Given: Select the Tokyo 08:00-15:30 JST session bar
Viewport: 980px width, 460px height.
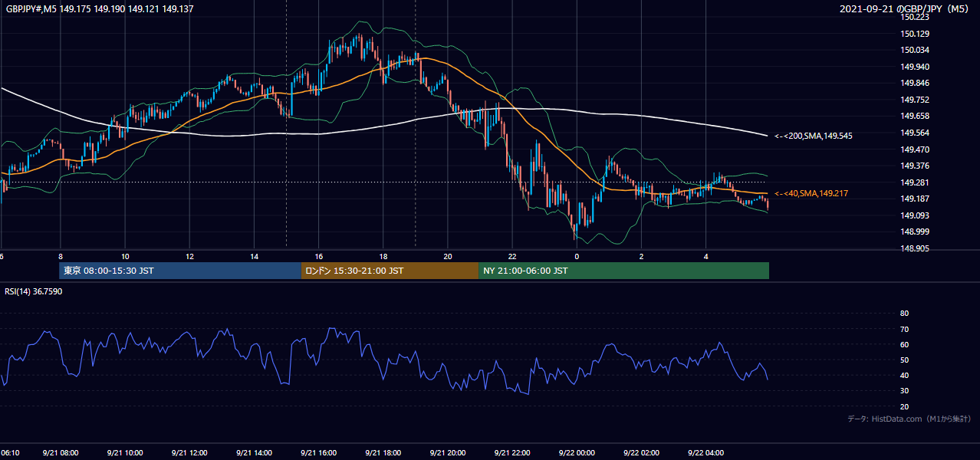Looking at the screenshot, I should tap(180, 271).
